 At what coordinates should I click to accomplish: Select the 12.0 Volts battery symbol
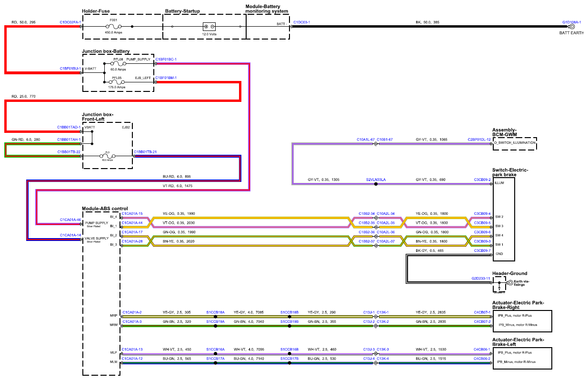click(x=209, y=27)
